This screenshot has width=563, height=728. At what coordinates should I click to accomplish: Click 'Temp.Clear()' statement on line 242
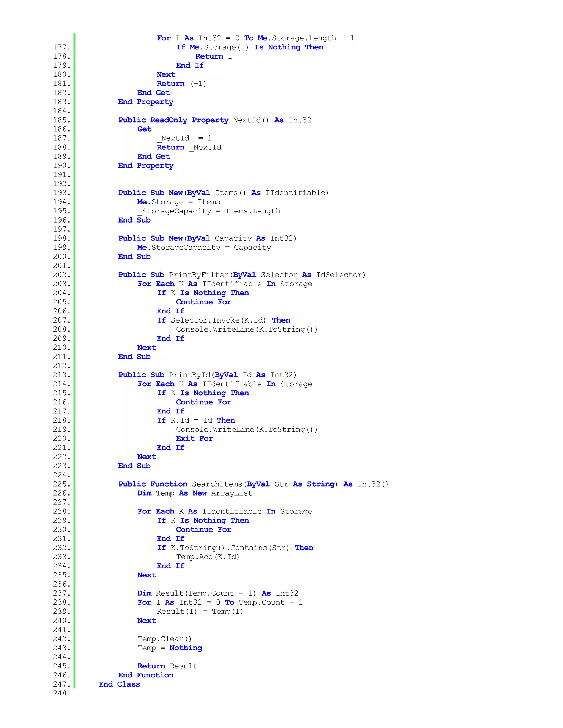coord(164,639)
